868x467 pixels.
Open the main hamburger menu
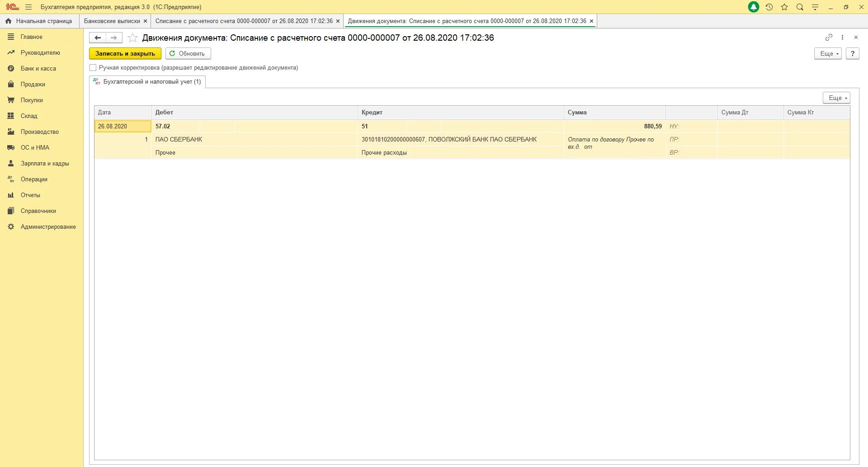point(28,7)
